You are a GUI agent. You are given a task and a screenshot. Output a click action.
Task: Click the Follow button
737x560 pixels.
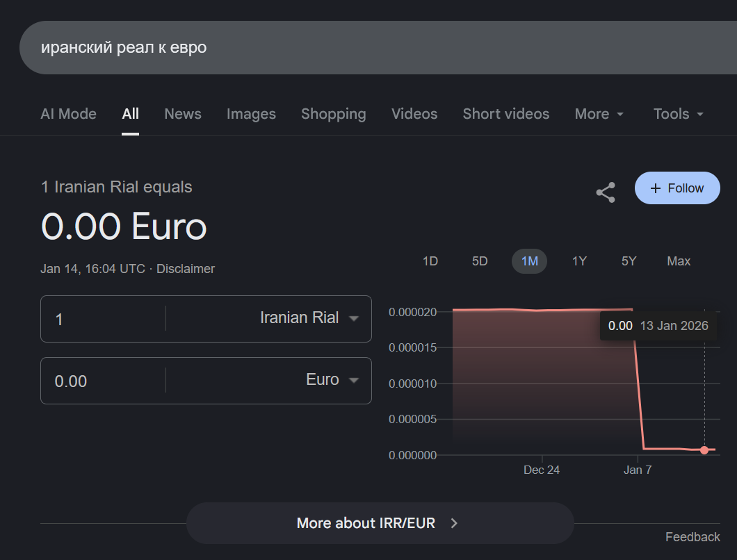[677, 188]
